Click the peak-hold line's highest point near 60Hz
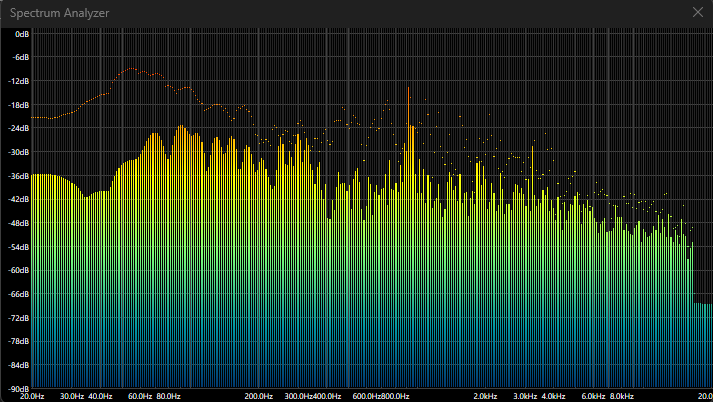The height and width of the screenshot is (402, 713). coord(131,70)
